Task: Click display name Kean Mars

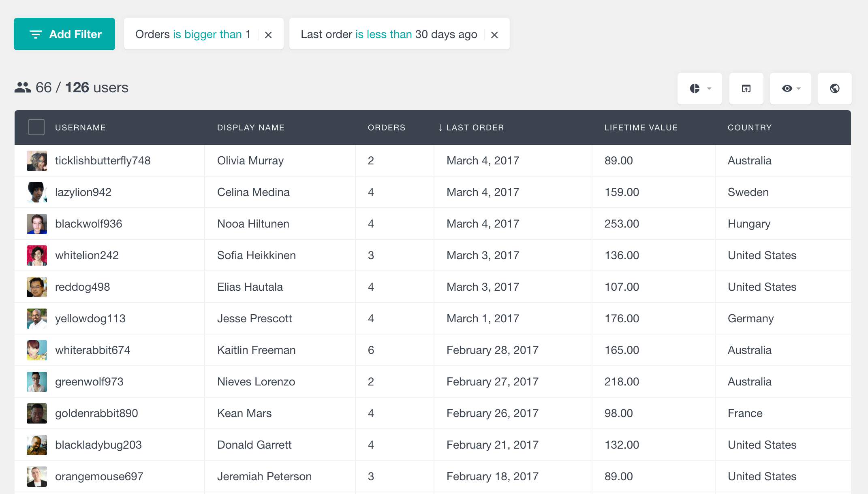Action: (x=244, y=413)
